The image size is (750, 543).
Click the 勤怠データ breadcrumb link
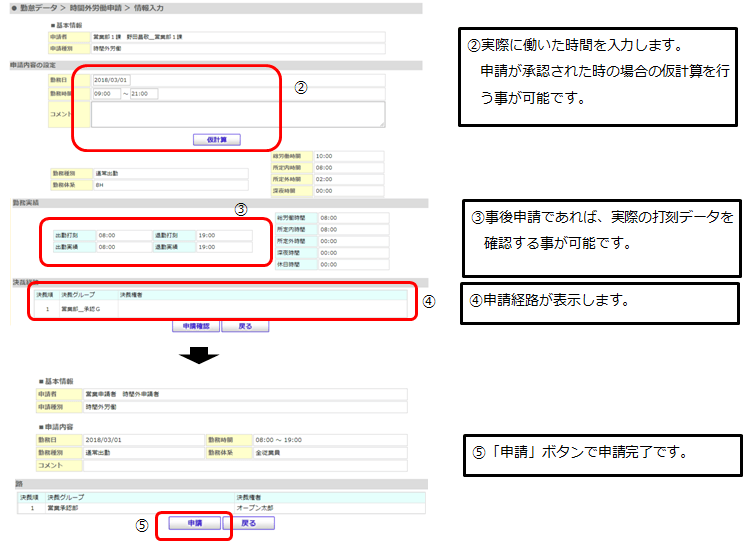[38, 8]
